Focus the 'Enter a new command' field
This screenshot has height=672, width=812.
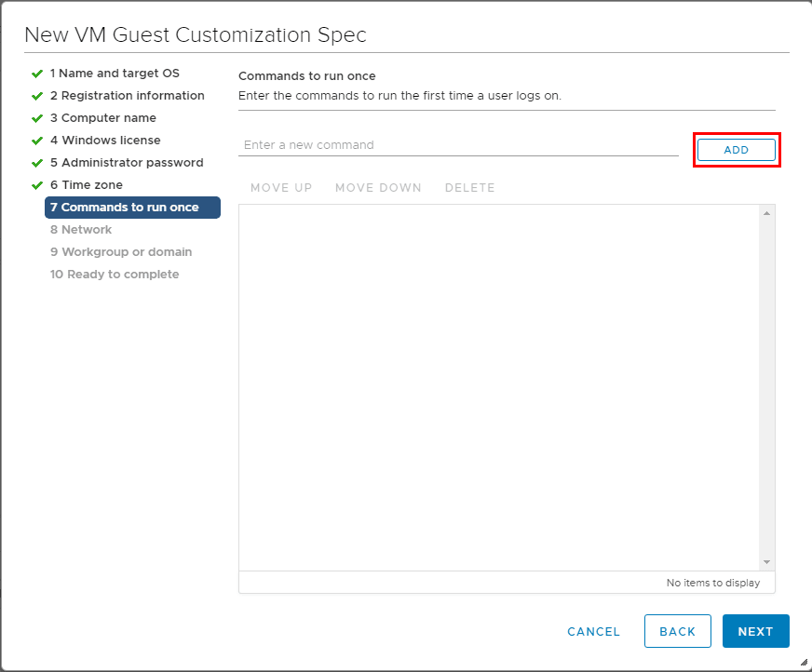(x=458, y=145)
